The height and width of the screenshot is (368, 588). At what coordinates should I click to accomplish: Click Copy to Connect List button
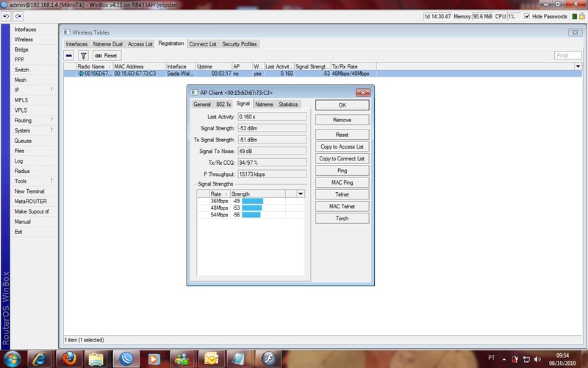[x=342, y=159]
